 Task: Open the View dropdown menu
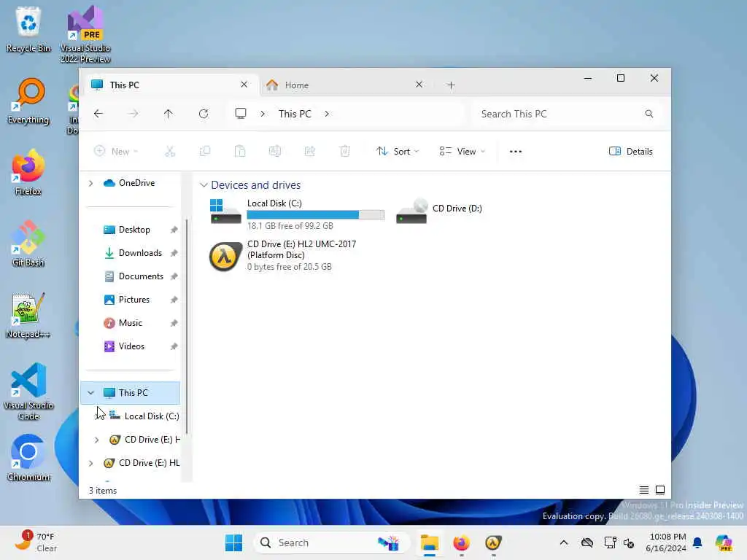pos(462,152)
